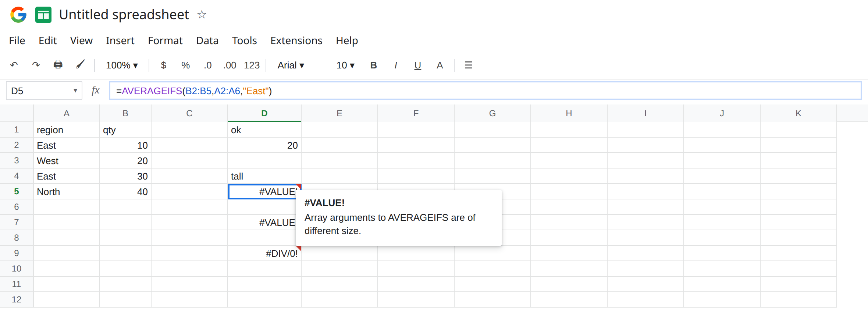This screenshot has height=312, width=868.
Task: Open text color picker (A)
Action: tap(440, 65)
